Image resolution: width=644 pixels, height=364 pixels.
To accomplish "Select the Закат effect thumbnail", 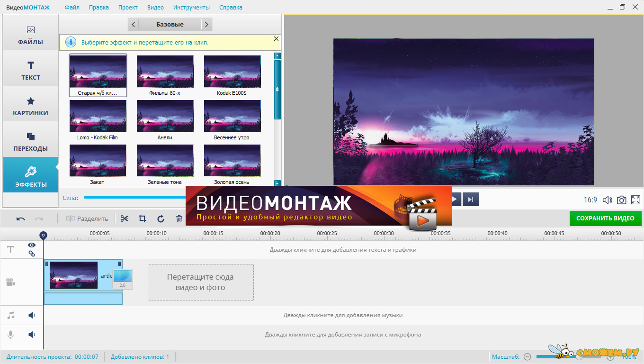I will (98, 164).
